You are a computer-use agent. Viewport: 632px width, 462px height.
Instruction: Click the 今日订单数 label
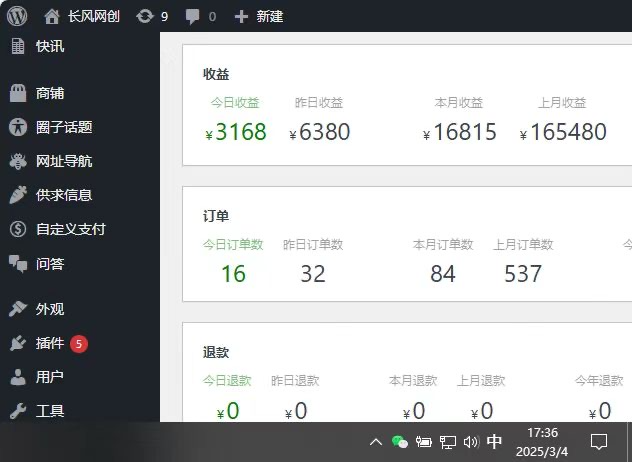pos(233,245)
